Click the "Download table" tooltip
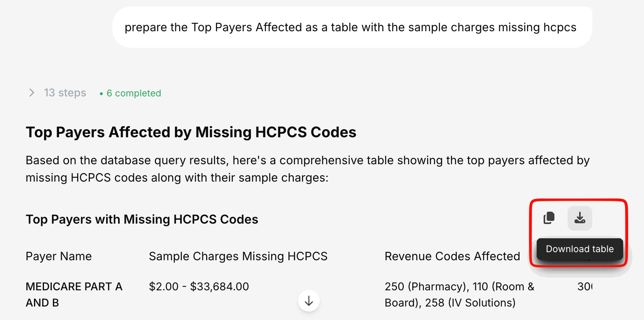 point(580,249)
